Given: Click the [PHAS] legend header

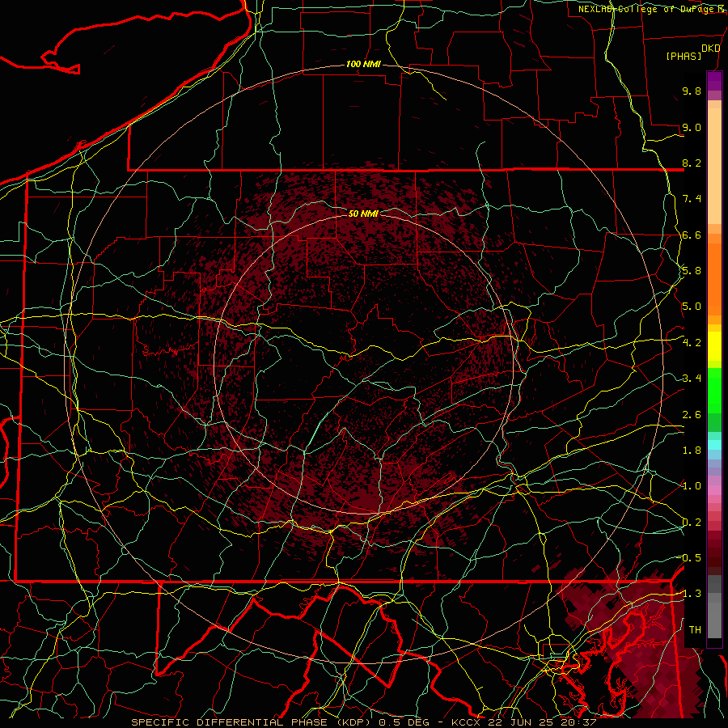Looking at the screenshot, I should 684,56.
